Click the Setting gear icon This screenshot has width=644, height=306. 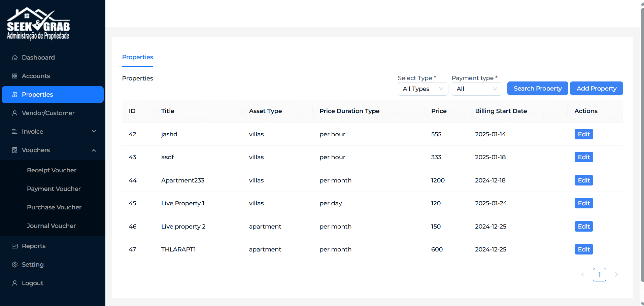[x=14, y=265]
